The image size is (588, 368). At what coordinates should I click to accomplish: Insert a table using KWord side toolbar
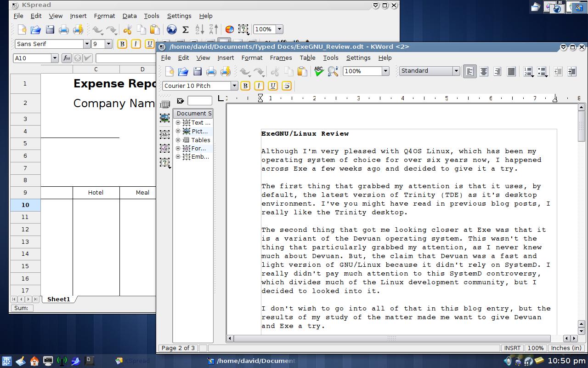tap(165, 104)
